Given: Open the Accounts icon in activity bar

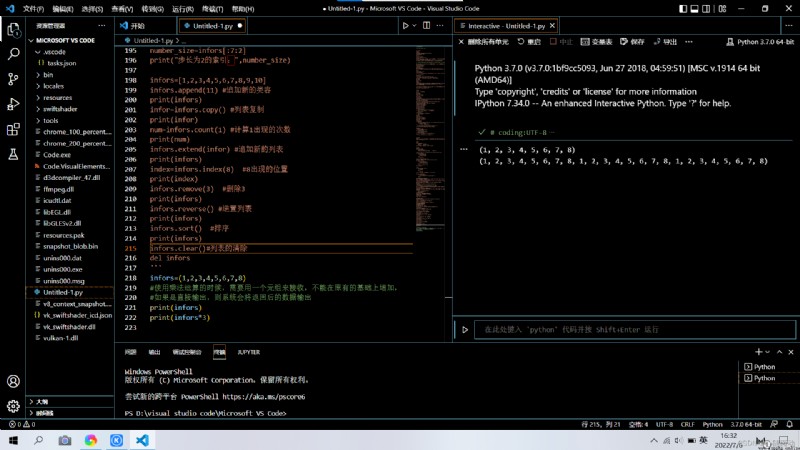Looking at the screenshot, I should tap(13, 381).
